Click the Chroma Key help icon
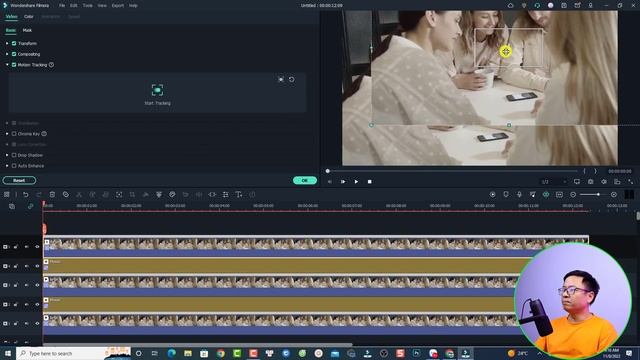640x360 pixels. point(44,133)
